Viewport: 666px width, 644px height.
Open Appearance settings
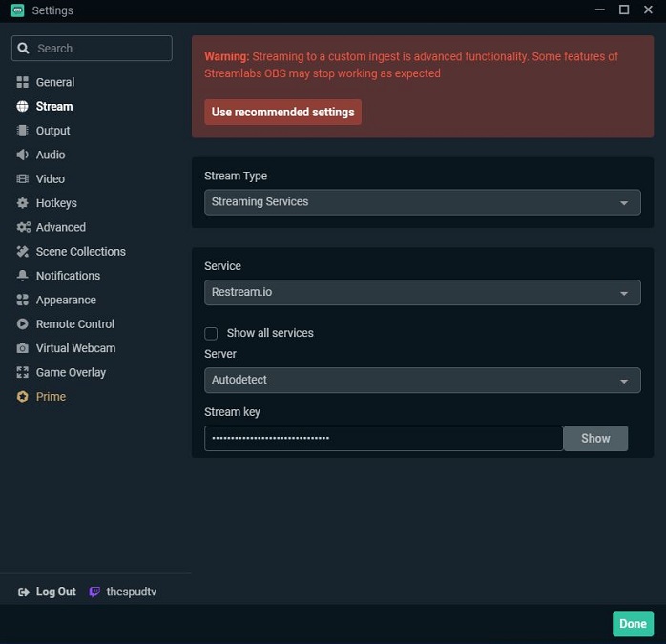[66, 300]
